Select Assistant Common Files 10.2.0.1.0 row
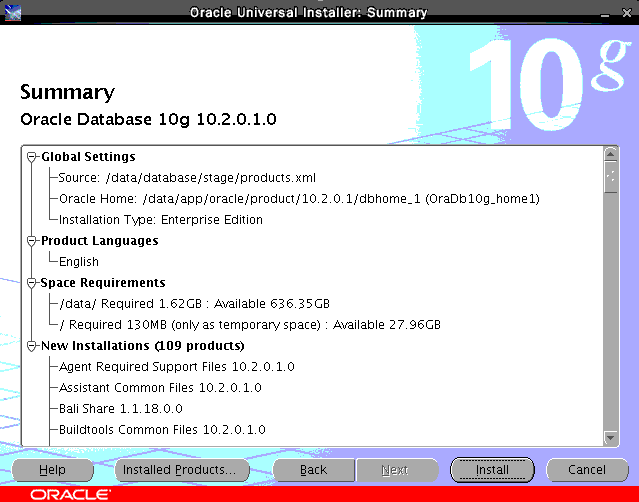 (160, 388)
